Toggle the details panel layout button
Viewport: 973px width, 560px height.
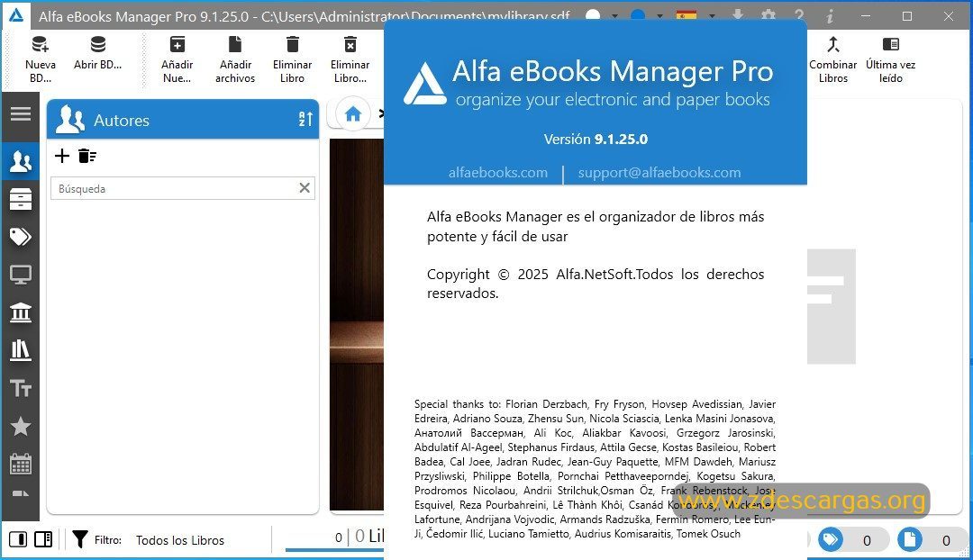pyautogui.click(x=43, y=539)
